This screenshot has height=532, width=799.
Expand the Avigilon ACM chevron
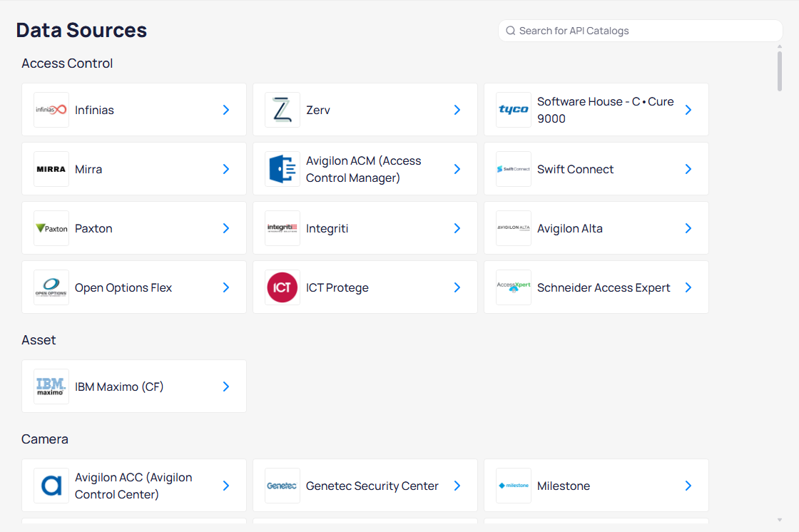[457, 169]
